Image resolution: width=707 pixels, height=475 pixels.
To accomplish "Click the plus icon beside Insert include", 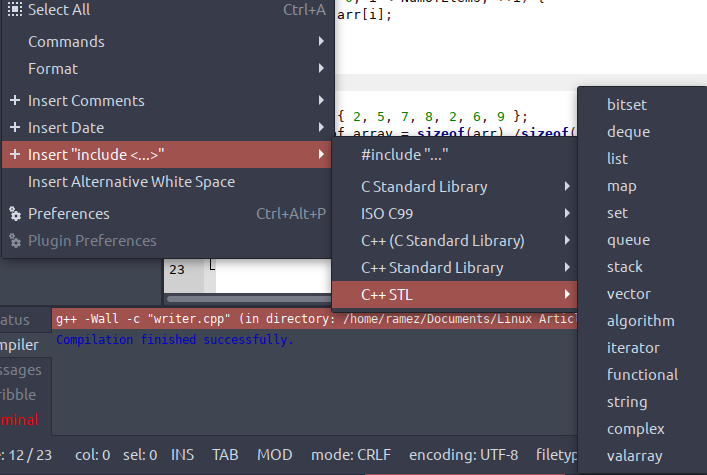I will point(15,155).
